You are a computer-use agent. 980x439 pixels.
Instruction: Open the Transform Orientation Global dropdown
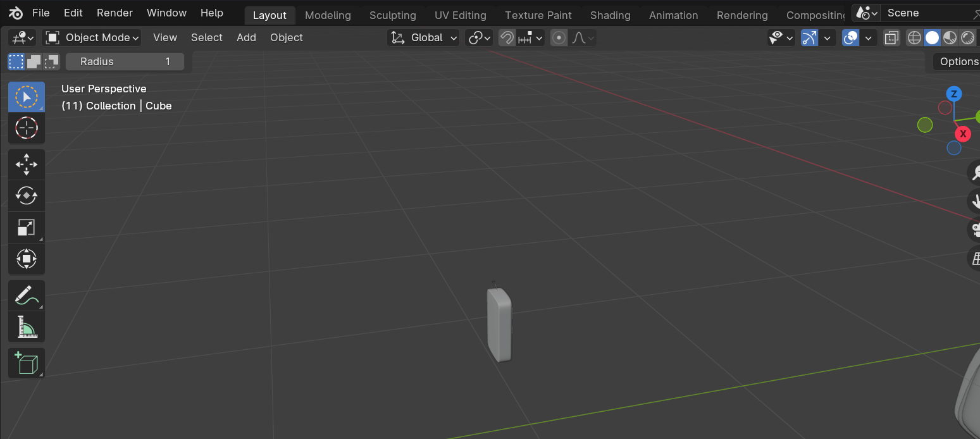[x=423, y=37]
